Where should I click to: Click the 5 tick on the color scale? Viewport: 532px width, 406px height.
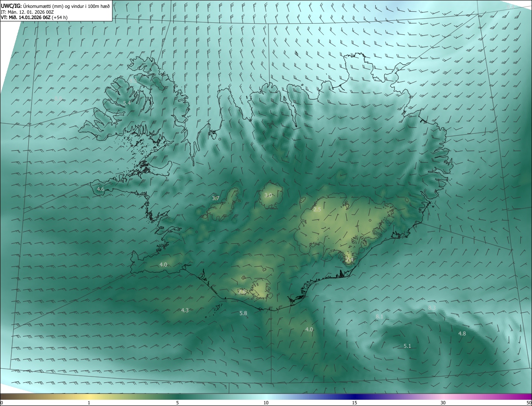tap(177, 403)
